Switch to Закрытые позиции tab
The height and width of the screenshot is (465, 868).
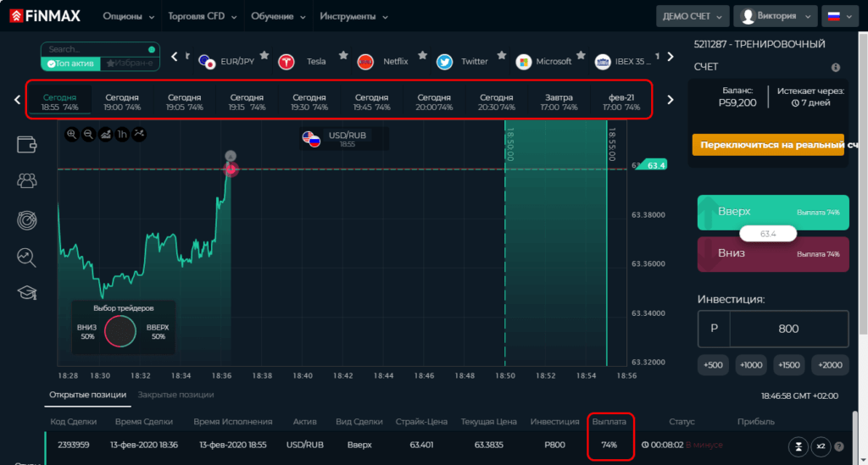(175, 395)
